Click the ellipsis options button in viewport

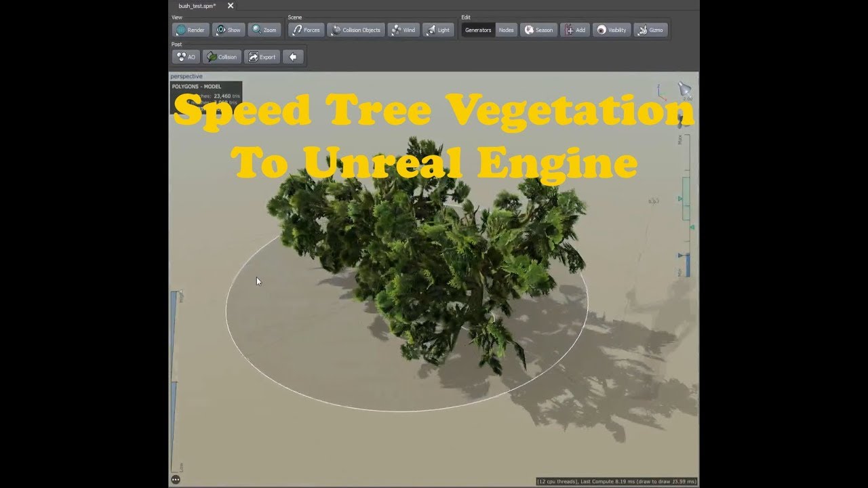point(176,479)
